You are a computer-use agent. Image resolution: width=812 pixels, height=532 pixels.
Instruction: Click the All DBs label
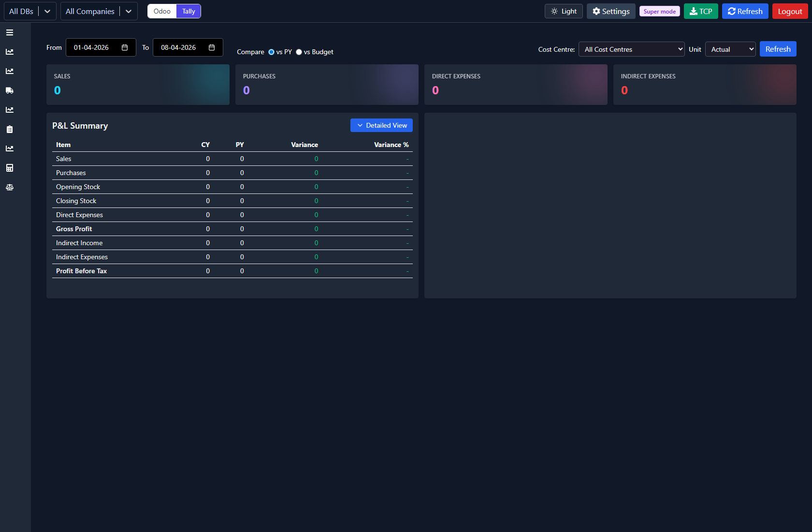(x=21, y=11)
